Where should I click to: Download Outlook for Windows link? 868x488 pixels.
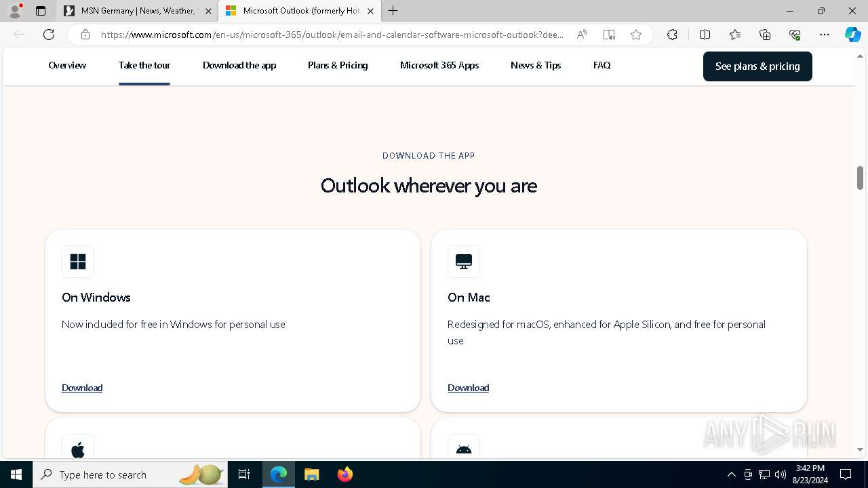click(x=82, y=388)
